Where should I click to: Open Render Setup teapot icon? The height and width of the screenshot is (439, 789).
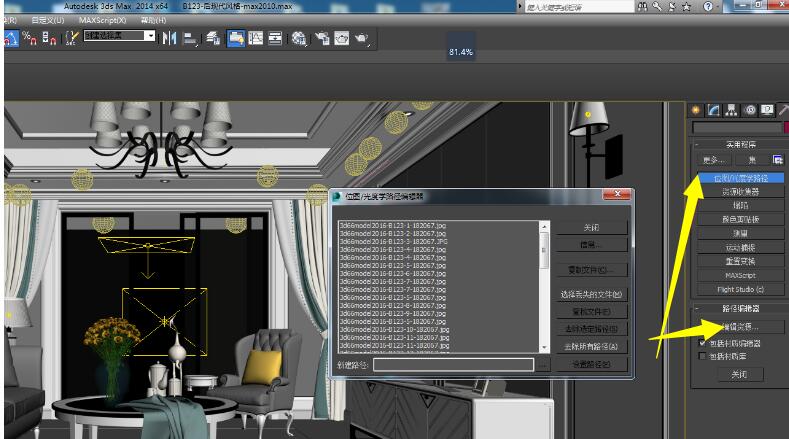click(x=322, y=38)
